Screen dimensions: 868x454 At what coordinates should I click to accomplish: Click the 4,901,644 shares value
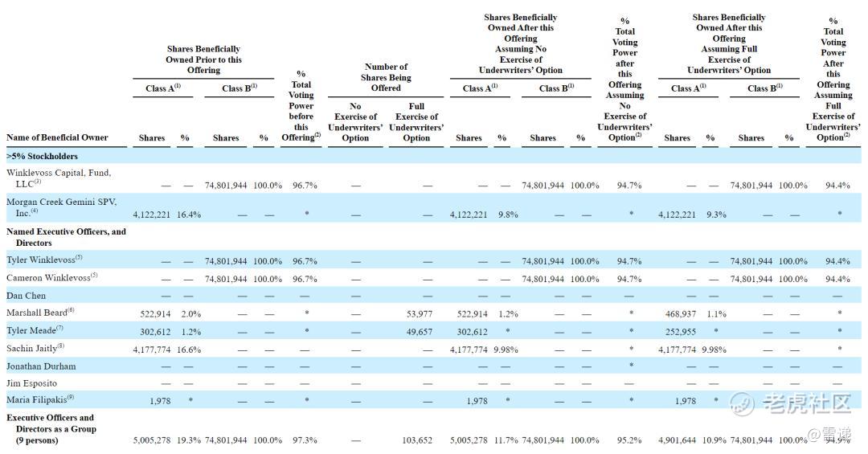[x=677, y=440]
